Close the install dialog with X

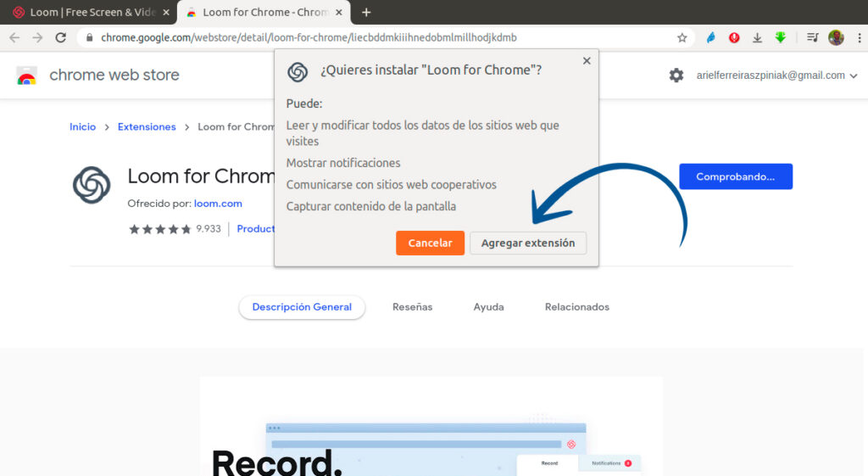click(x=587, y=61)
